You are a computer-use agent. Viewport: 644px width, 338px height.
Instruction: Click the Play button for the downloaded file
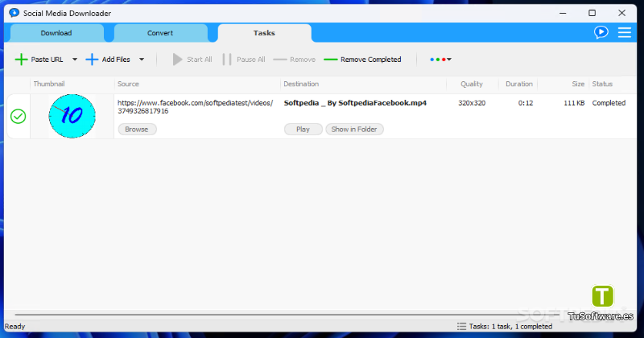(303, 130)
